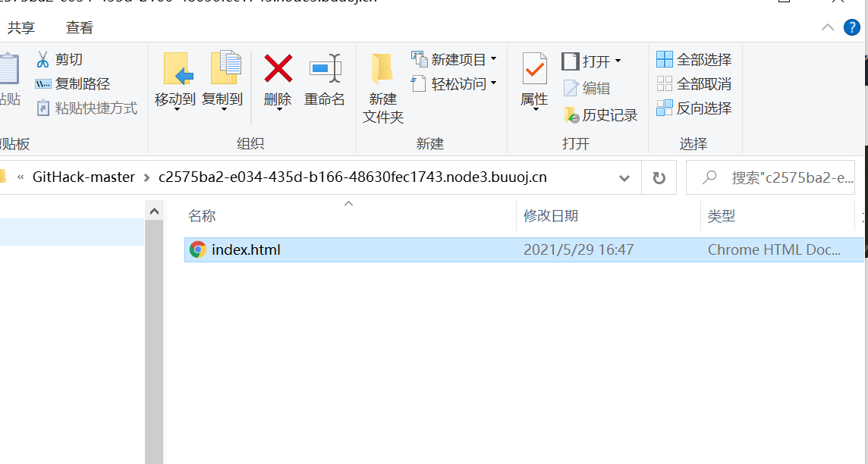Image resolution: width=868 pixels, height=464 pixels.
Task: Click the Copy path (复制路径) icon
Action: pos(43,84)
